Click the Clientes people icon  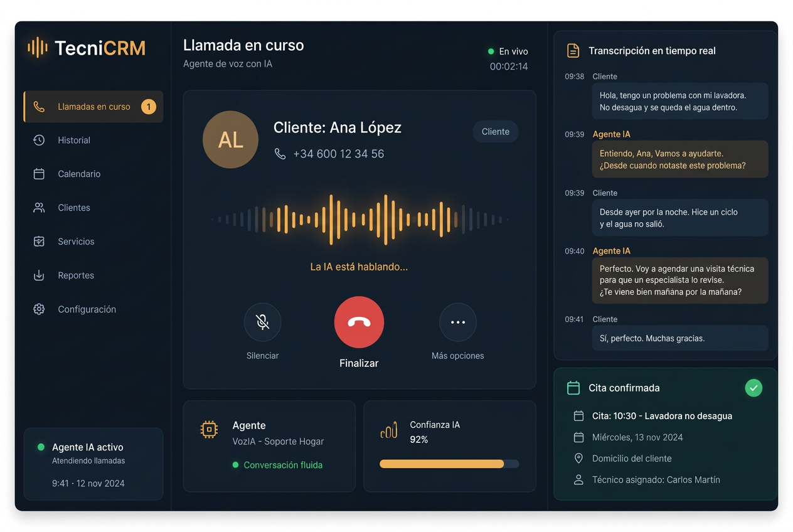tap(39, 208)
